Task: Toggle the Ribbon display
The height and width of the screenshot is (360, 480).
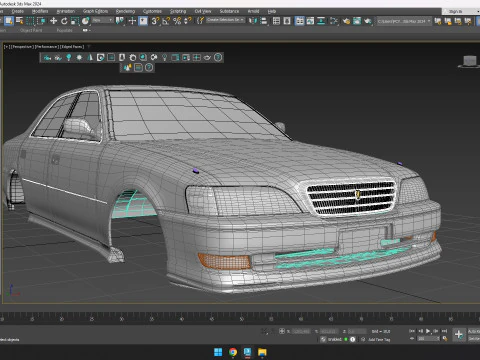Action: tap(300, 21)
